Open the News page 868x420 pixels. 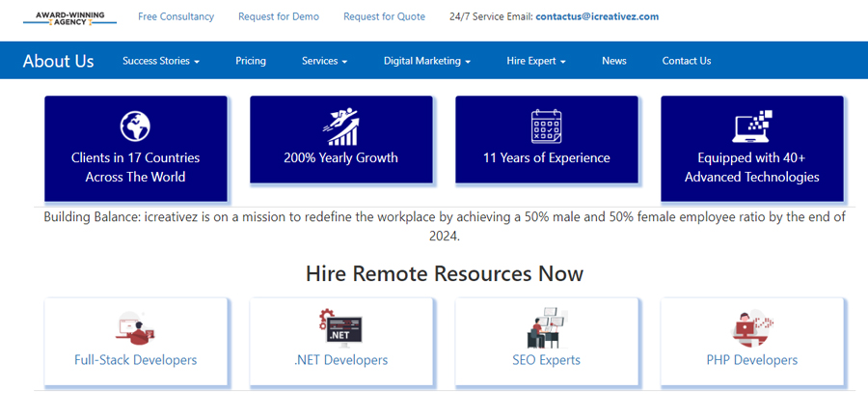tap(614, 61)
